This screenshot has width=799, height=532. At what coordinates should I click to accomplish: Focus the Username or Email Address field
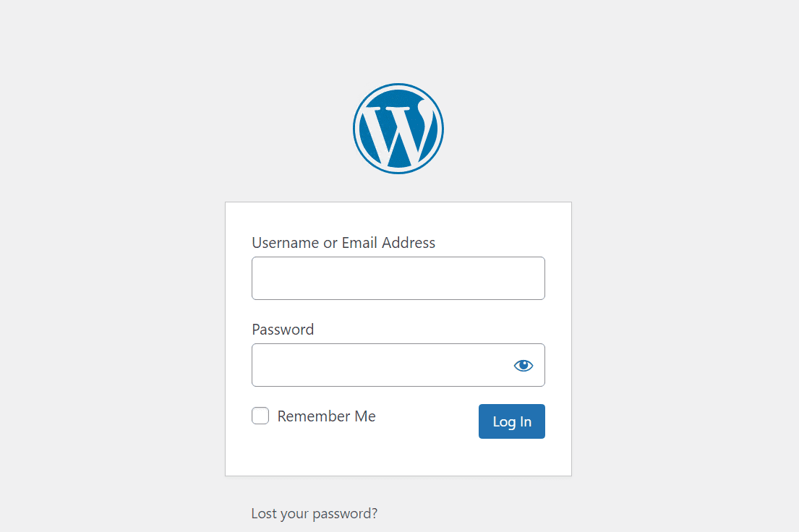click(x=398, y=278)
